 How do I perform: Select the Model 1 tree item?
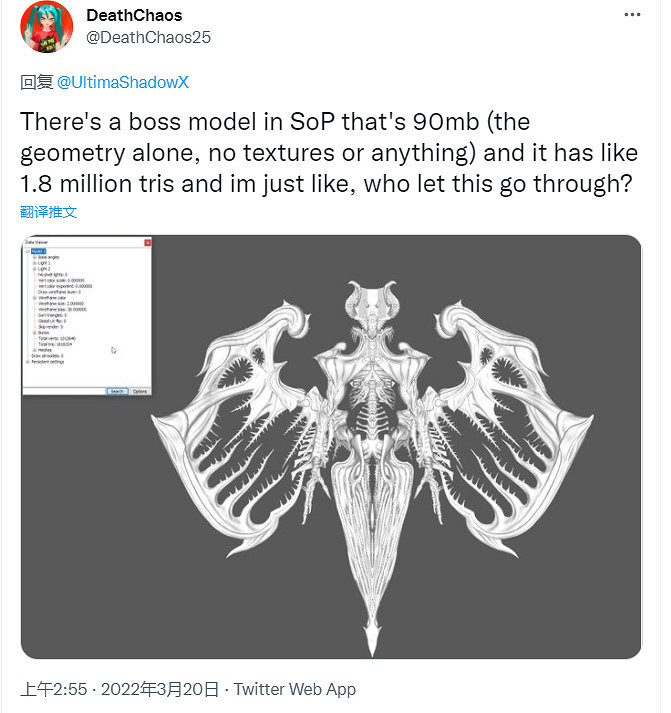(x=39, y=251)
